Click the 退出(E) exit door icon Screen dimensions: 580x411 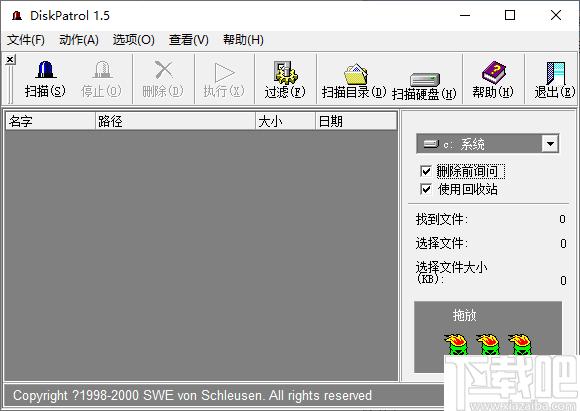(555, 73)
